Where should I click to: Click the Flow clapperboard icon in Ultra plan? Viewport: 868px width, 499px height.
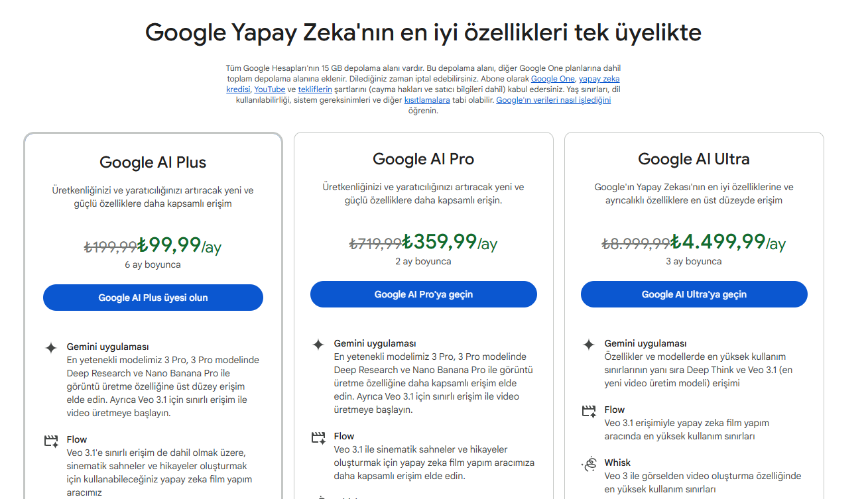click(x=589, y=412)
